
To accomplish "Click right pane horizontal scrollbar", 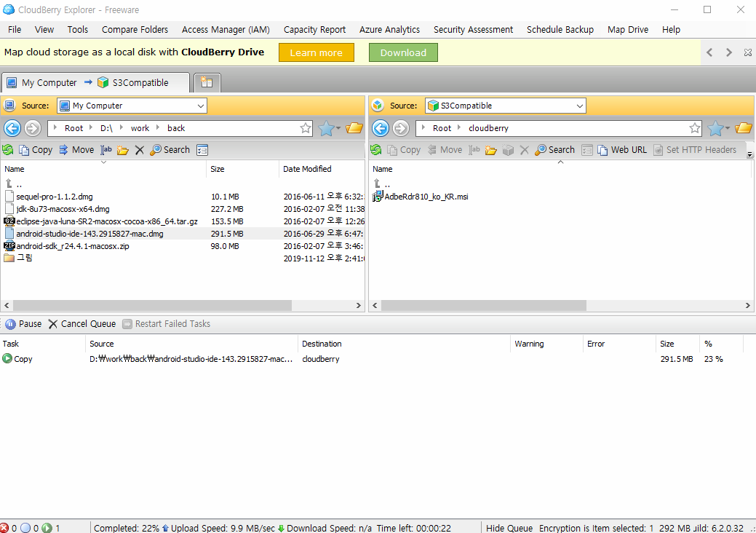I will [484, 305].
